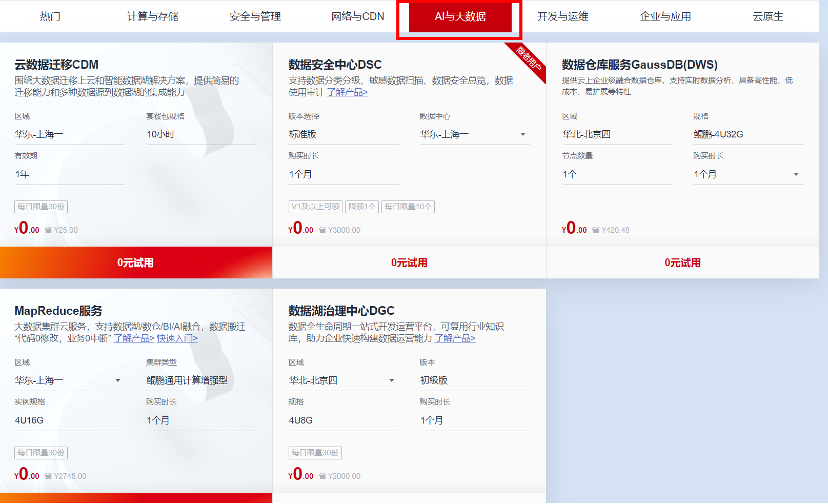Switch to the 企业与应用 tab
The width and height of the screenshot is (828, 504).
(x=665, y=16)
